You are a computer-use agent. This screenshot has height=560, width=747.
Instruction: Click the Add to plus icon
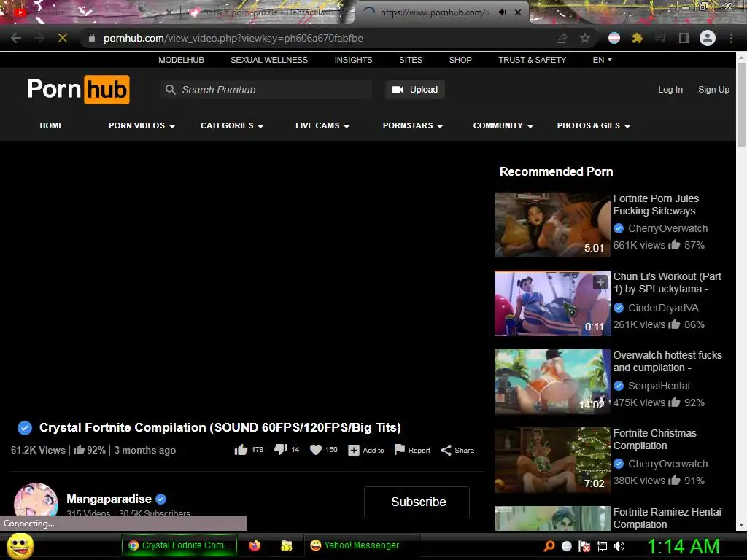click(x=354, y=450)
